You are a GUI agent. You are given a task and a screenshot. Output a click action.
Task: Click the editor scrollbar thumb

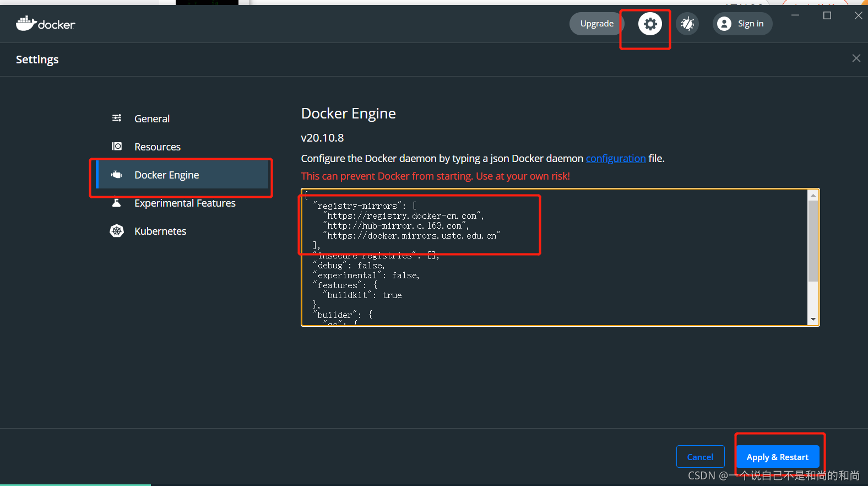[x=813, y=241]
